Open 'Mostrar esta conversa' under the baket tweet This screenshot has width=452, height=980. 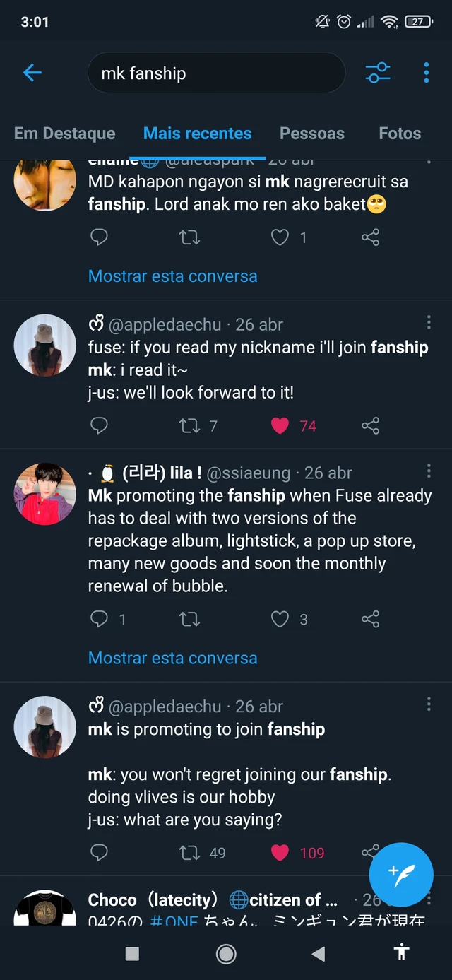[x=173, y=276]
